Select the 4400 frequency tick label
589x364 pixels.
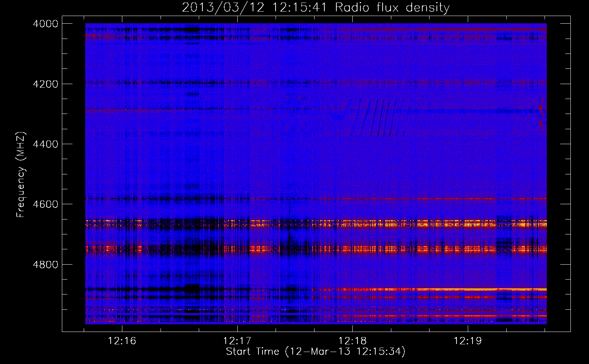click(x=46, y=144)
